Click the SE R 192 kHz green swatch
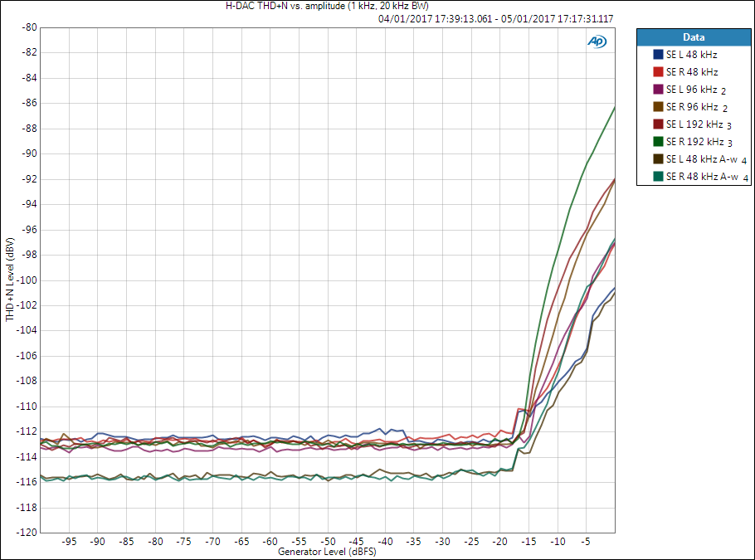The width and height of the screenshot is (755, 560). coord(658,142)
